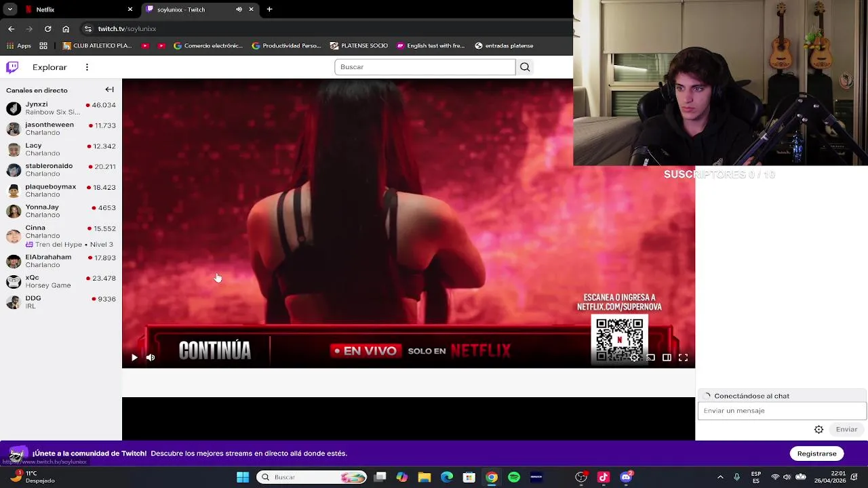868x488 pixels.
Task: Click the cast to device icon
Action: [x=650, y=357]
